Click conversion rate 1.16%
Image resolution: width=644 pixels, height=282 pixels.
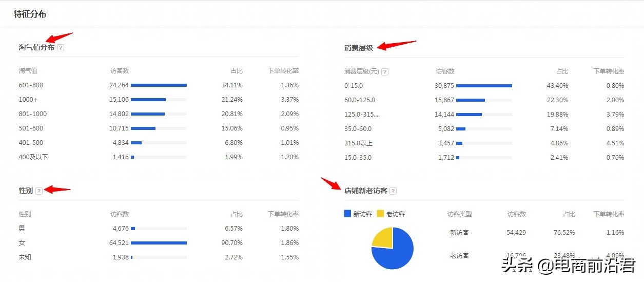pyautogui.click(x=615, y=233)
